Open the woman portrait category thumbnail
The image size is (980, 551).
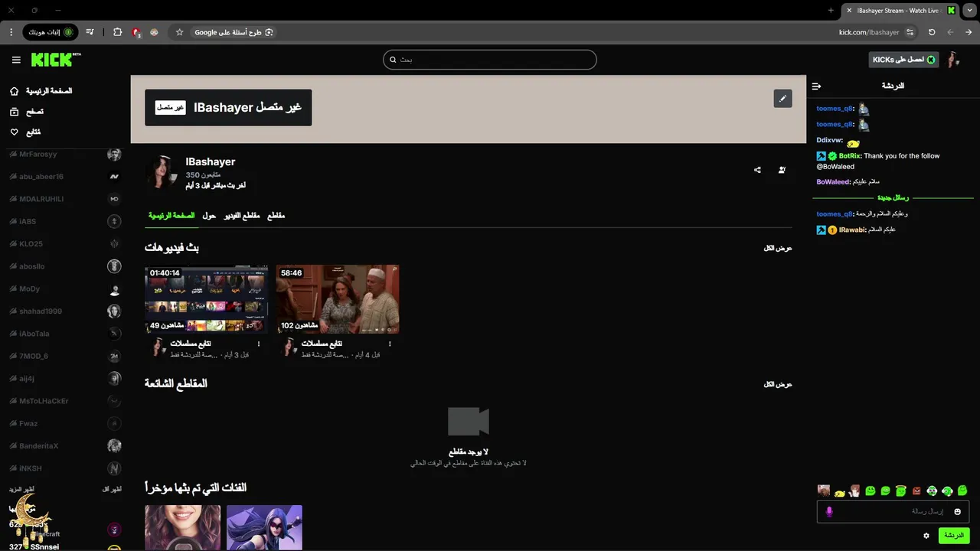[182, 527]
